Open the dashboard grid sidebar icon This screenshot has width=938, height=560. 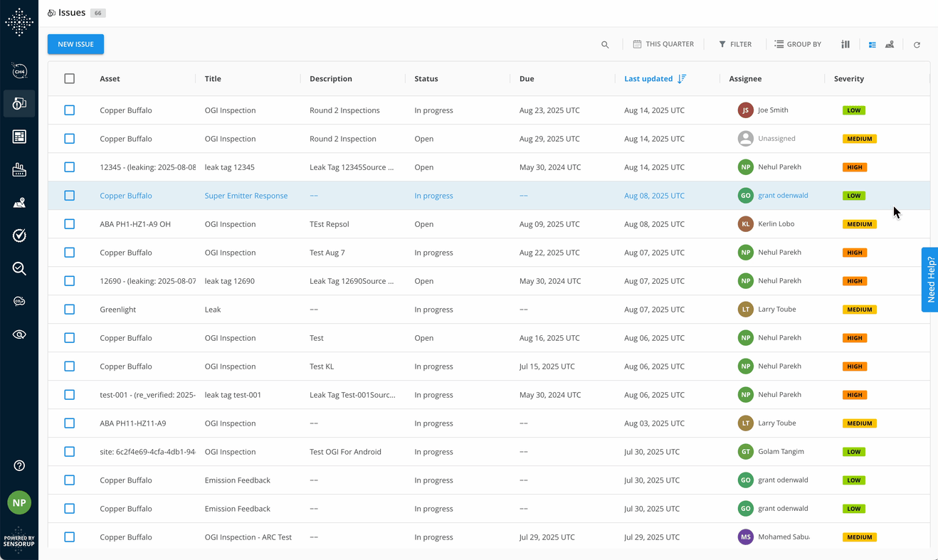point(19,137)
